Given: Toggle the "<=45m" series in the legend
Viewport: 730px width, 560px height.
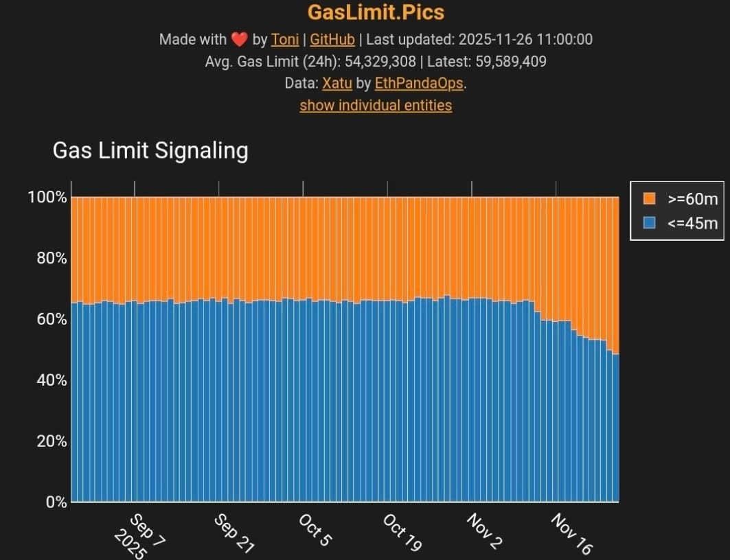Looking at the screenshot, I should [x=690, y=223].
